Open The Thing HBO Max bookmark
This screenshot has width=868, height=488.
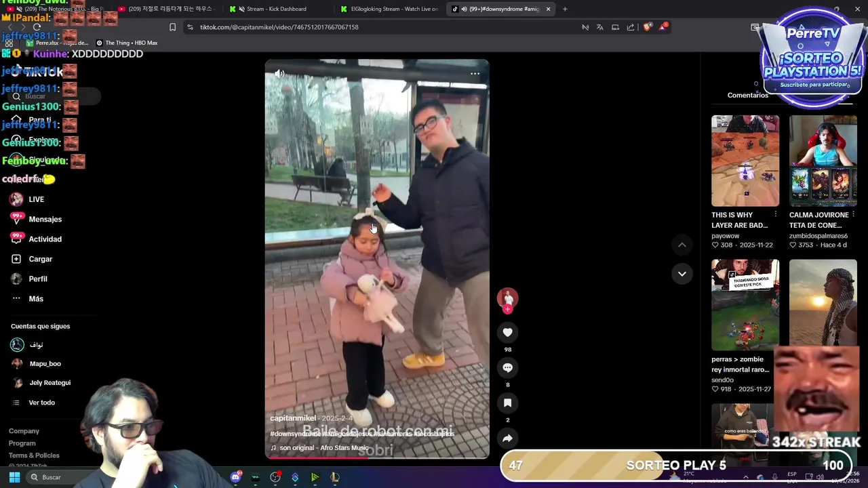pos(126,43)
